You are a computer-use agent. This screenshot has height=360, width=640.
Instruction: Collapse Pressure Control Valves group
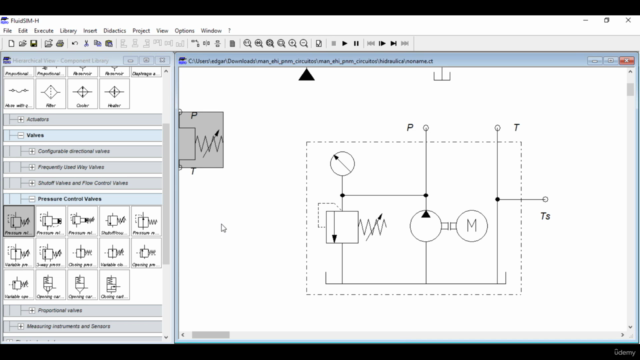point(32,199)
